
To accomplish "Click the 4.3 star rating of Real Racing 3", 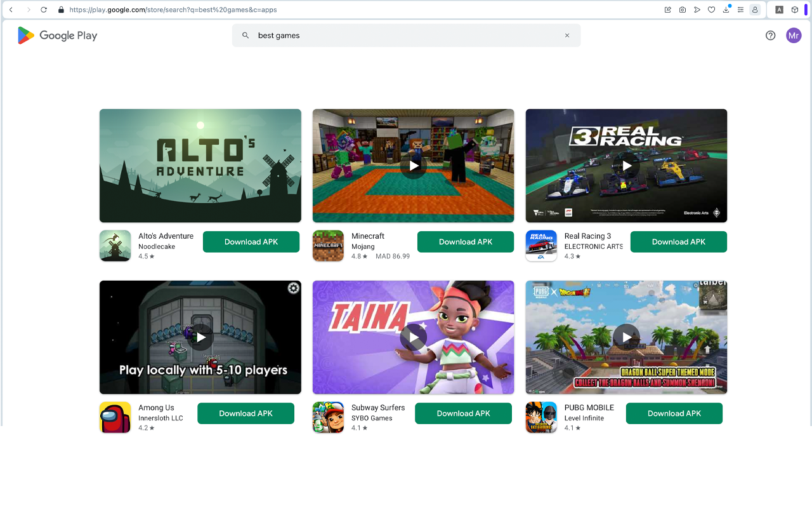I will click(573, 257).
